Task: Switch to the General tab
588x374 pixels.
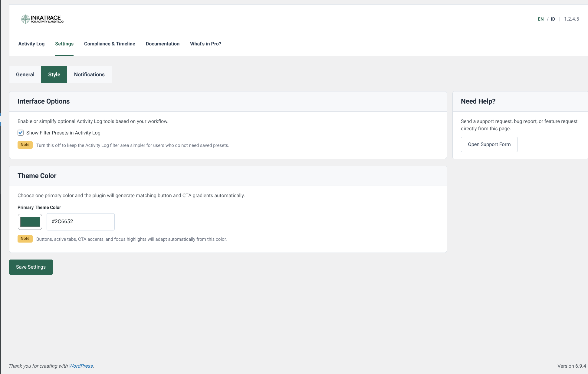Action: pos(25,74)
